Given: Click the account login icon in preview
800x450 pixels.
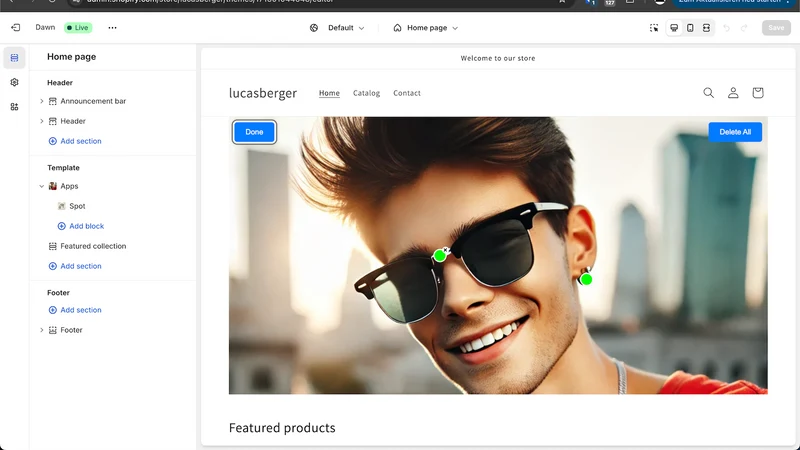Looking at the screenshot, I should pyautogui.click(x=733, y=93).
